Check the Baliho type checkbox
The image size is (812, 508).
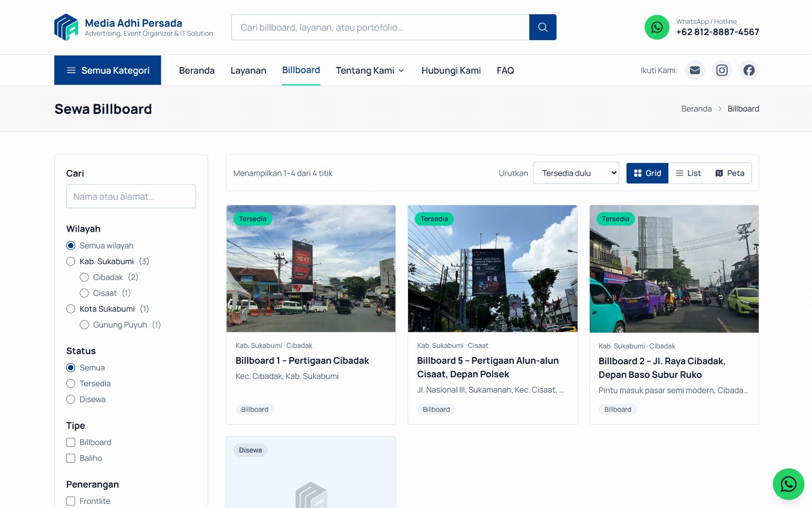click(x=71, y=458)
